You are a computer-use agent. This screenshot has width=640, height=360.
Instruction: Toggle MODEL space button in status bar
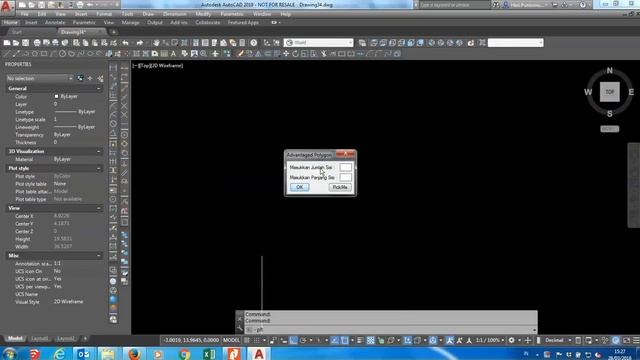click(231, 340)
